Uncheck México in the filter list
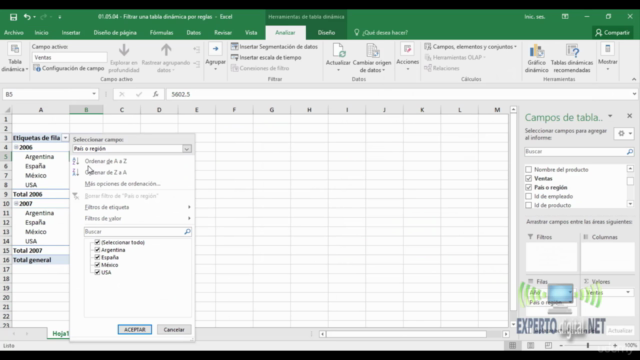 97,264
